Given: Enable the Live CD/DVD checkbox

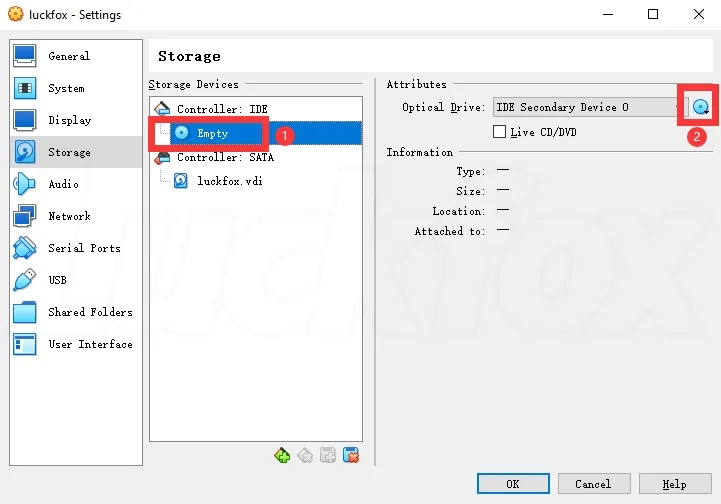Looking at the screenshot, I should point(499,132).
